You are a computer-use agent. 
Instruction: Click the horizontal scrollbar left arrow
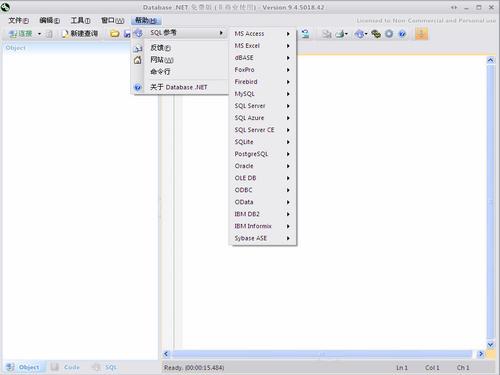[166, 354]
